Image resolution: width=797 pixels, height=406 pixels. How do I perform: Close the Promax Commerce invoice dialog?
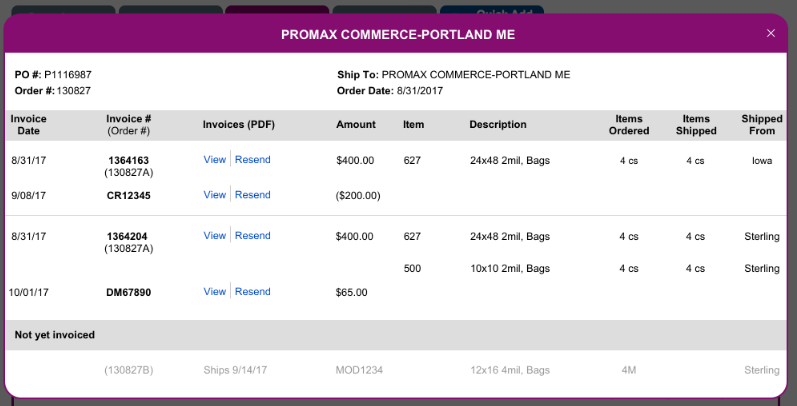pos(771,34)
